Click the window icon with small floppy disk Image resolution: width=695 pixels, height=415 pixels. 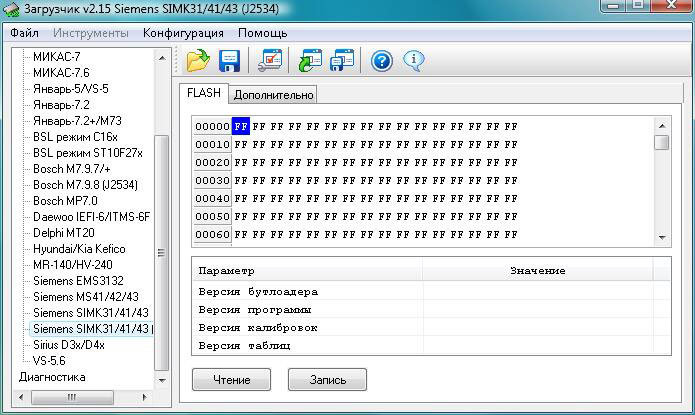click(x=342, y=61)
